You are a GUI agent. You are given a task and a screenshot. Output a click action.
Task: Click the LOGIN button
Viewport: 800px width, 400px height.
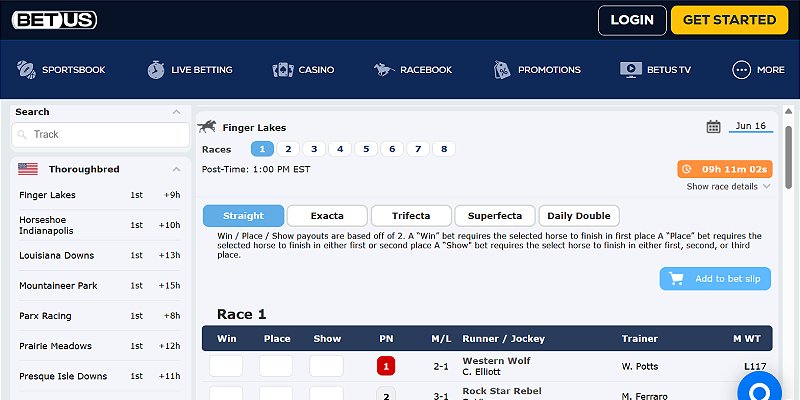point(632,20)
